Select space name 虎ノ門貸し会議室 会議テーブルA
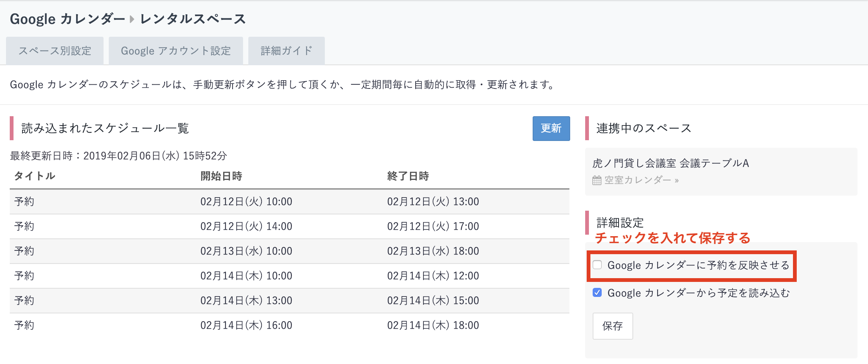Image resolution: width=868 pixels, height=364 pixels. [671, 163]
